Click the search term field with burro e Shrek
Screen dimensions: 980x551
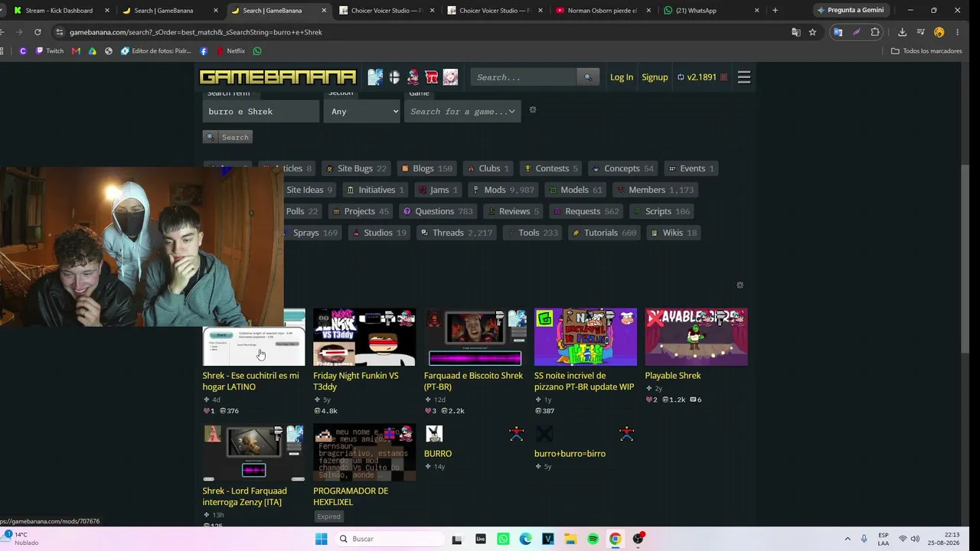260,111
